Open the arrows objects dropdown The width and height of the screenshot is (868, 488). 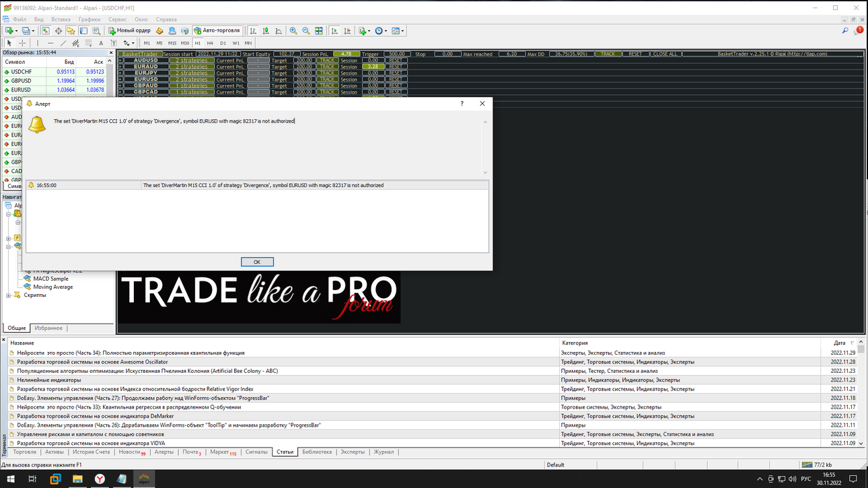click(129, 43)
